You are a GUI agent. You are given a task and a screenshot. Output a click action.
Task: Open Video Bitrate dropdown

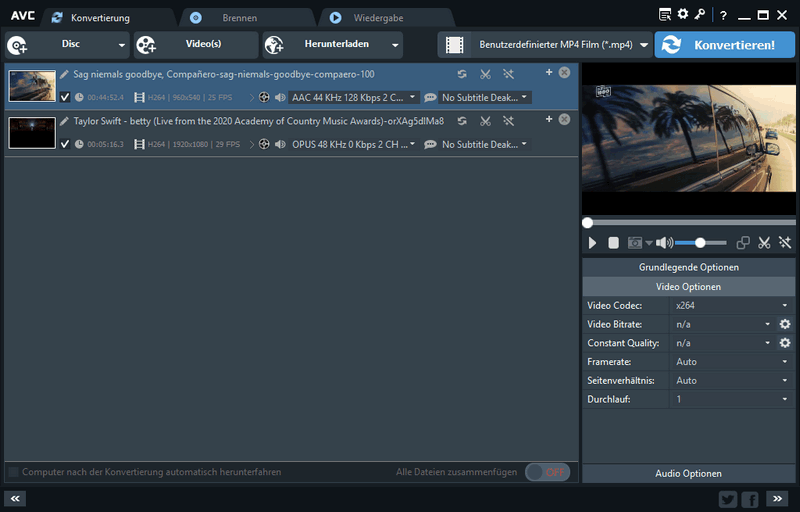(722, 324)
